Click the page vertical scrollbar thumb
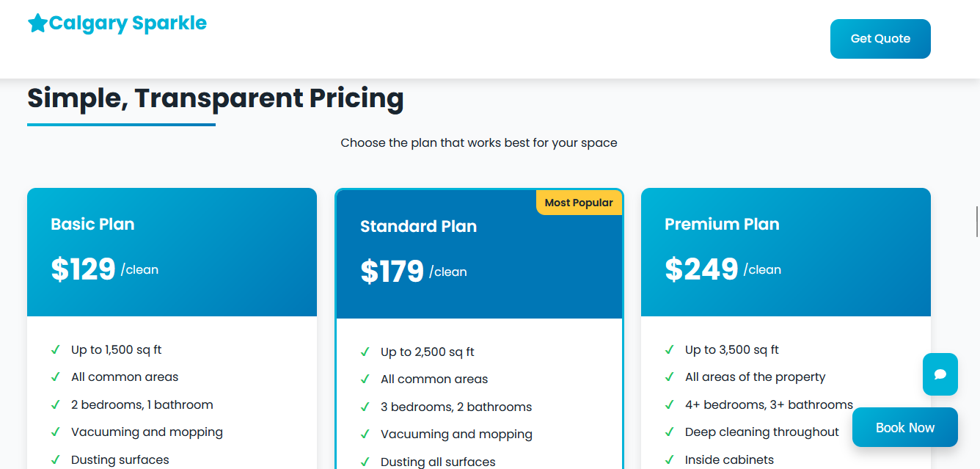The width and height of the screenshot is (980, 469). (x=976, y=222)
